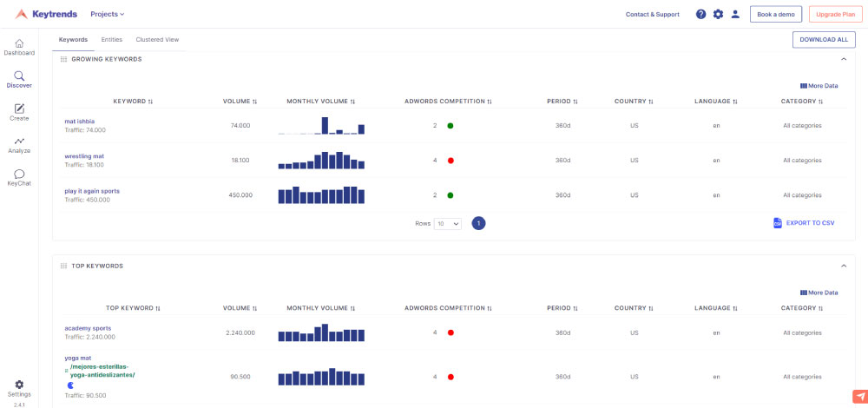The height and width of the screenshot is (408, 868).
Task: Click mat ishbia monthly volume chart
Action: point(321,126)
